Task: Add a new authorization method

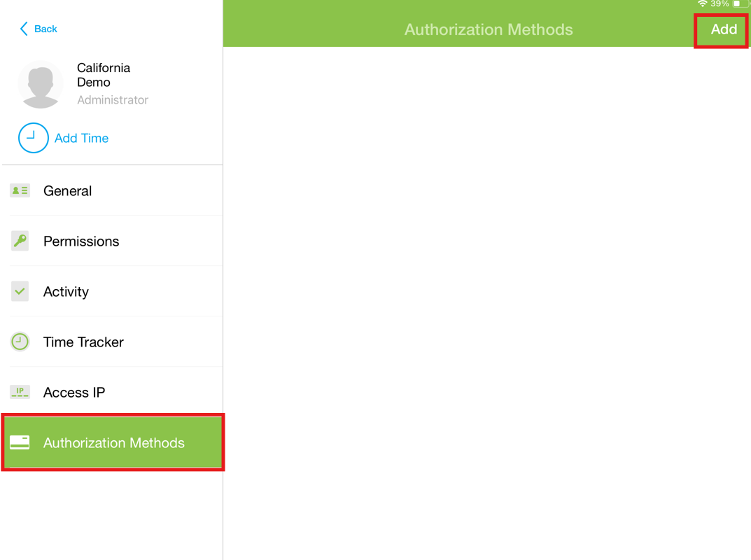Action: pyautogui.click(x=723, y=29)
